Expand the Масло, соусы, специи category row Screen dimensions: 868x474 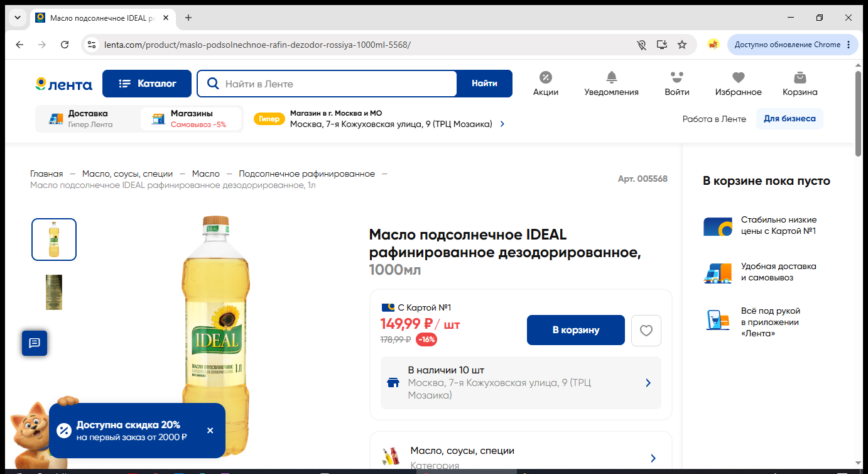point(521,458)
